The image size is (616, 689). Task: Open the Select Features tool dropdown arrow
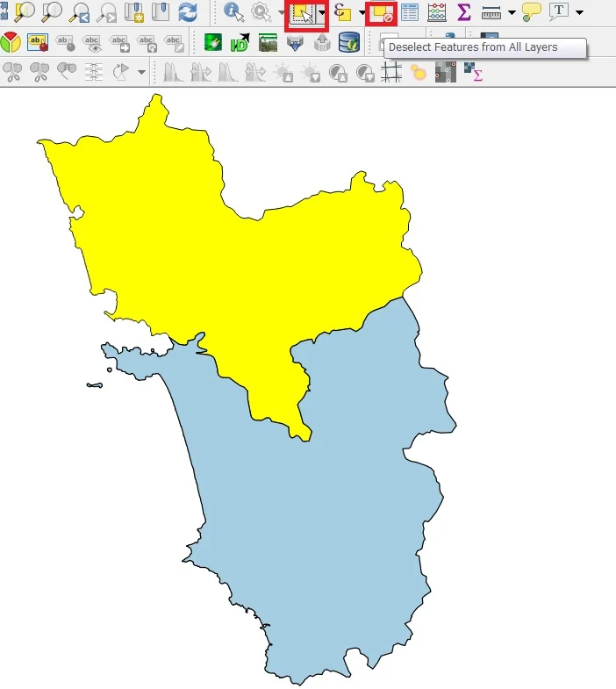pyautogui.click(x=322, y=13)
